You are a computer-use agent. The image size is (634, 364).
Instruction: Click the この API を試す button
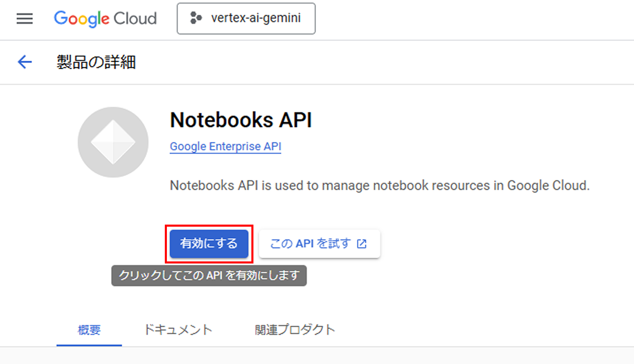point(319,244)
